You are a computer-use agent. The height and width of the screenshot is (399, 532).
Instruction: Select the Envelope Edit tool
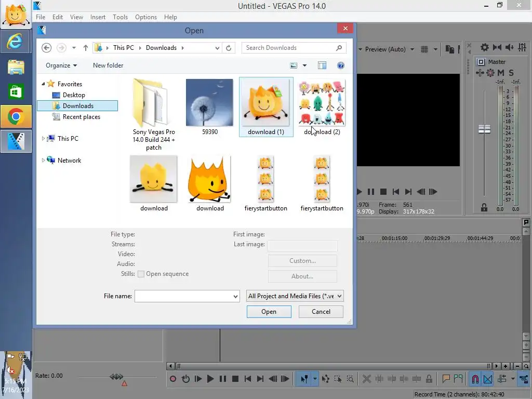point(325,379)
